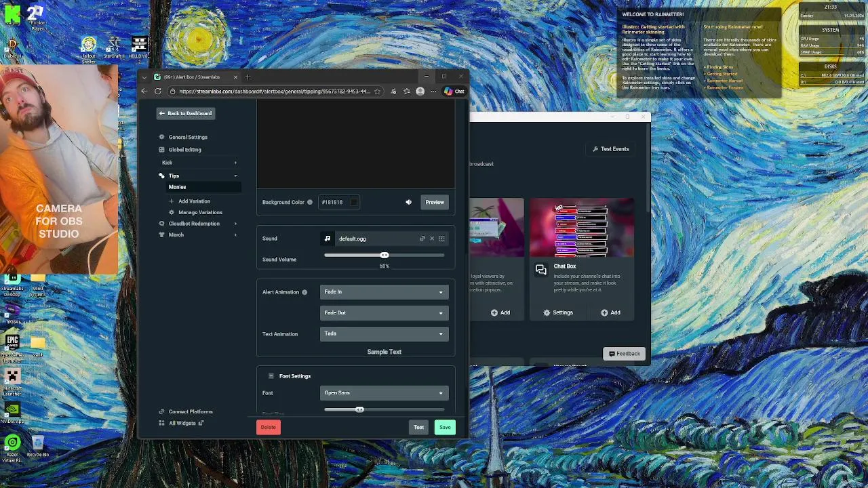This screenshot has width=868, height=488.
Task: Delete this alert variation
Action: tap(269, 427)
